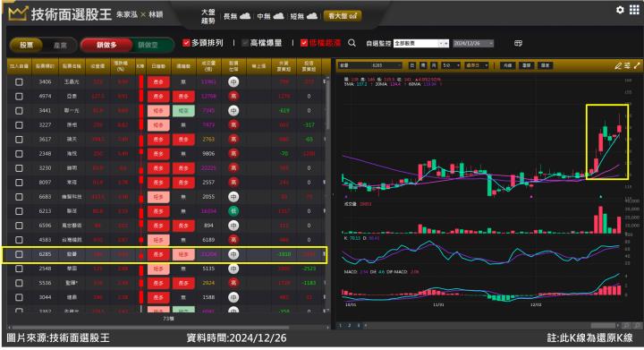Open the 2024/12/26 date dropdown
This screenshot has width=644, height=350.
473,43
